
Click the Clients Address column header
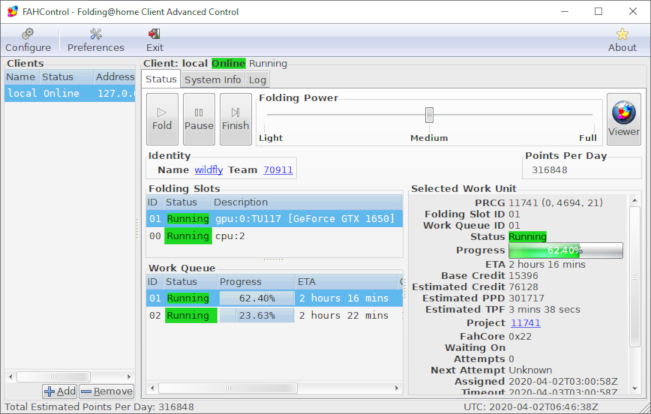(115, 77)
